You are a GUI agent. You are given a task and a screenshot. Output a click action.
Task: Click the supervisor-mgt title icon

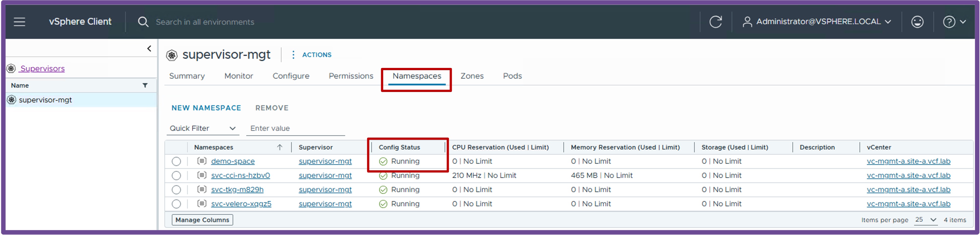click(x=172, y=55)
